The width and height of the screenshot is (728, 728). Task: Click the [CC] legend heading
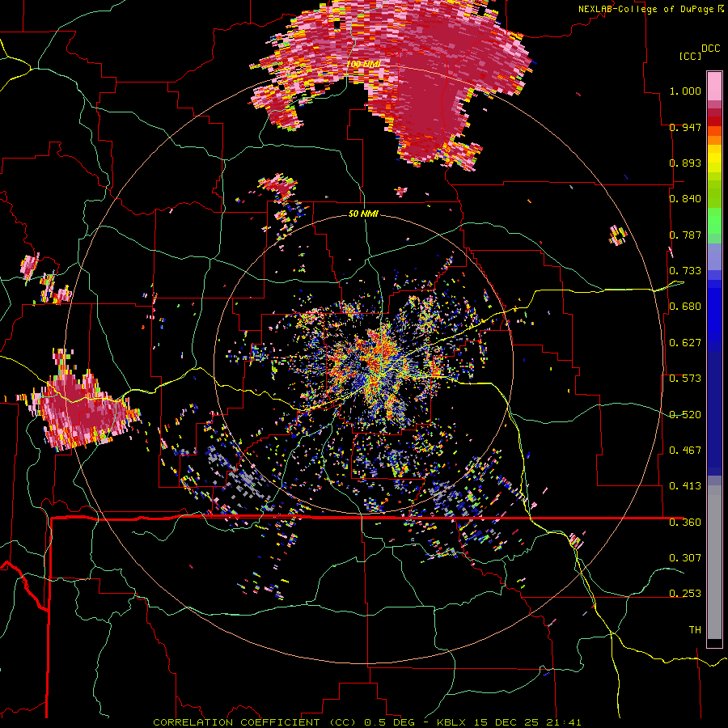coord(690,56)
